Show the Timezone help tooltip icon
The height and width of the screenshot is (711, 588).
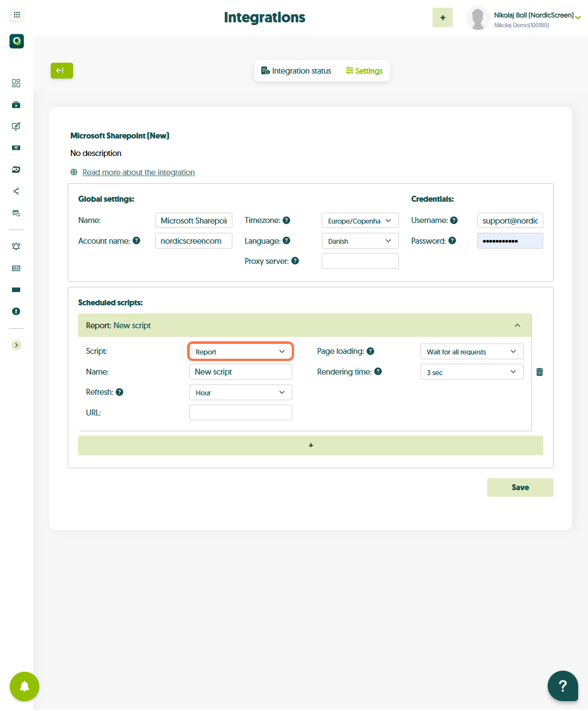pos(286,220)
